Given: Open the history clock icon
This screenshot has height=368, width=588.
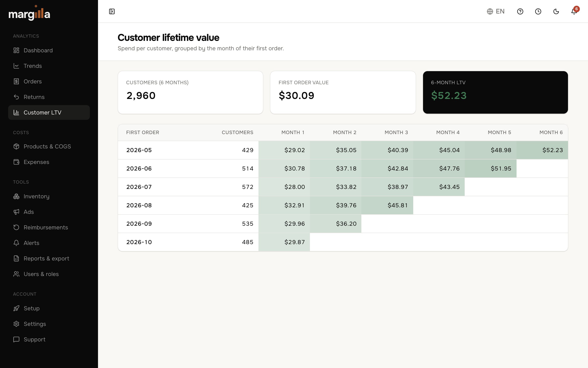Looking at the screenshot, I should (x=538, y=11).
